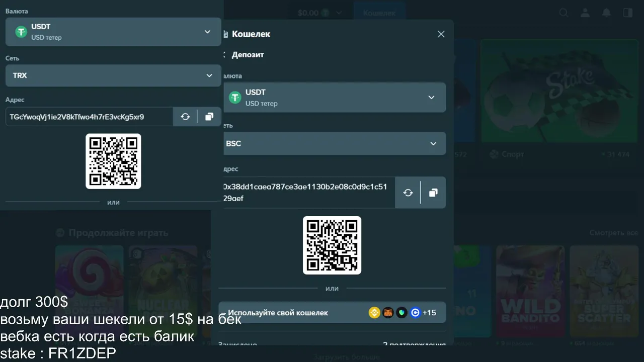Choose the yellow Binance wallet icon
The height and width of the screenshot is (362, 644).
coord(374,313)
